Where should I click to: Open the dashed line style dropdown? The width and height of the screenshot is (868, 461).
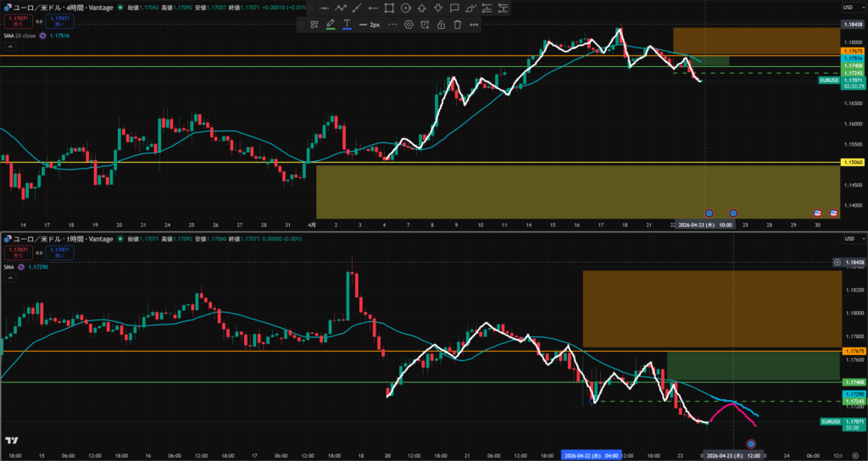click(x=392, y=25)
